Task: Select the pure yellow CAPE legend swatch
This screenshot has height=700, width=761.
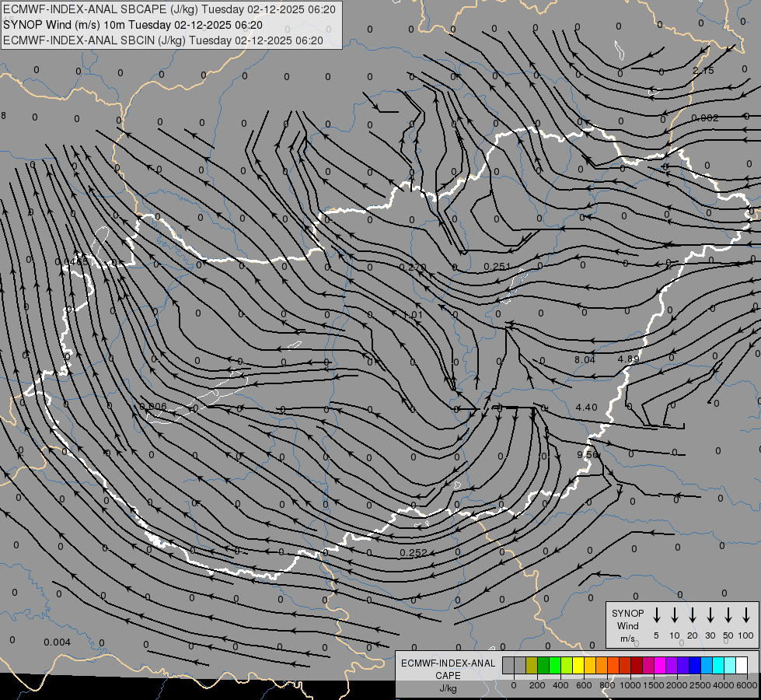Action: (x=578, y=665)
